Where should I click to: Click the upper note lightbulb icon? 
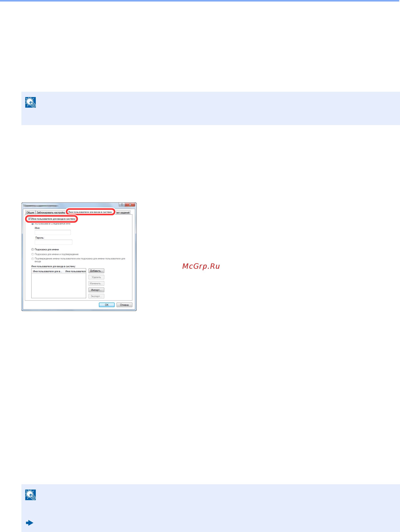tap(30, 102)
